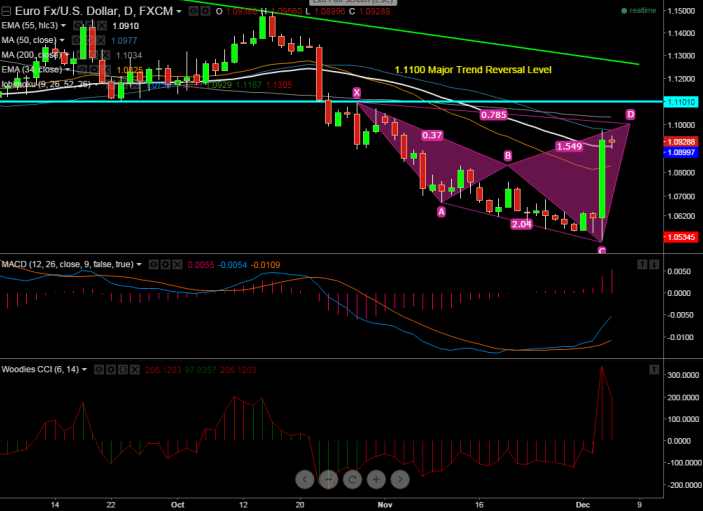
Task: Open the MA (200, close) dropdown arrow
Action: coord(66,55)
